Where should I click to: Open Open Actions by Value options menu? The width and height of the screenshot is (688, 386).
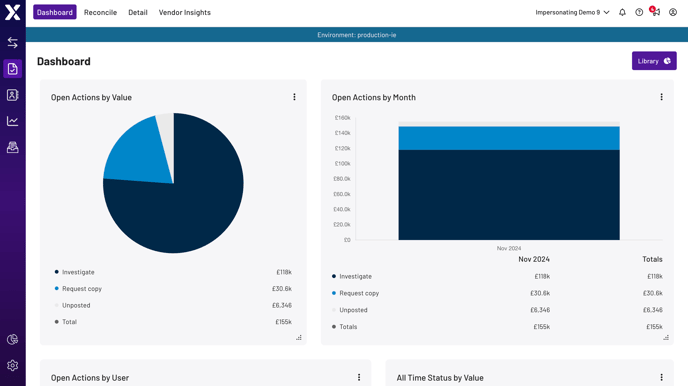(x=294, y=97)
